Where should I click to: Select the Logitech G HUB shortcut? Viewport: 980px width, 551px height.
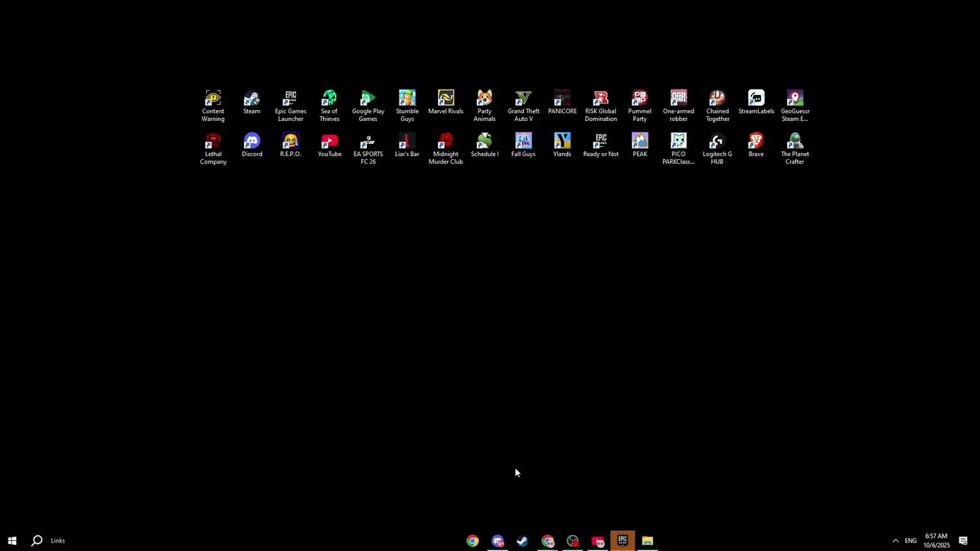pyautogui.click(x=717, y=148)
